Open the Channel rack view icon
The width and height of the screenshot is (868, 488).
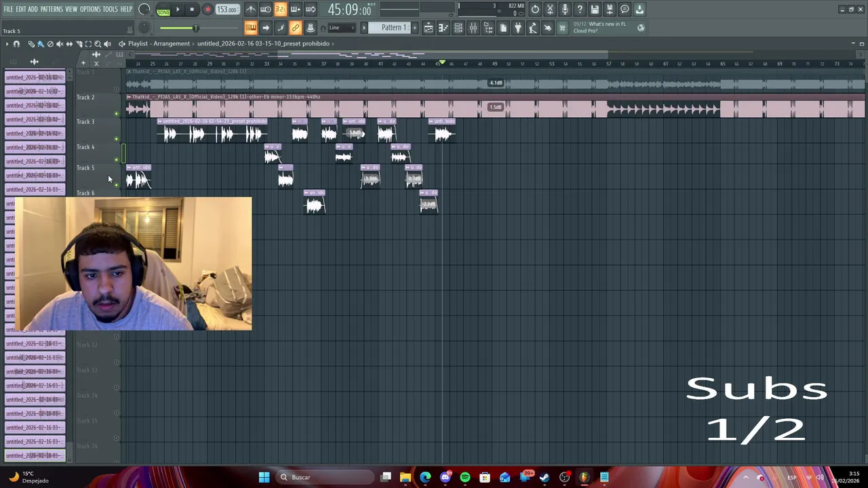pos(458,28)
